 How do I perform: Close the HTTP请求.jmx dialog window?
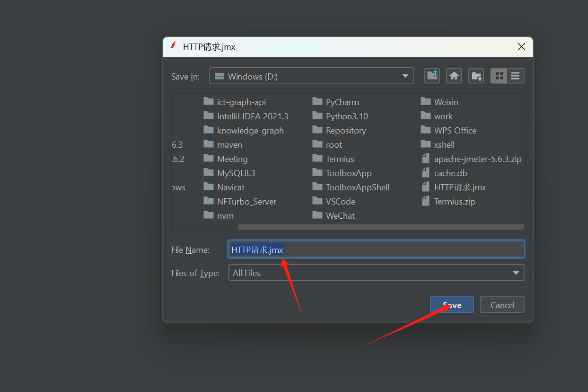(521, 46)
